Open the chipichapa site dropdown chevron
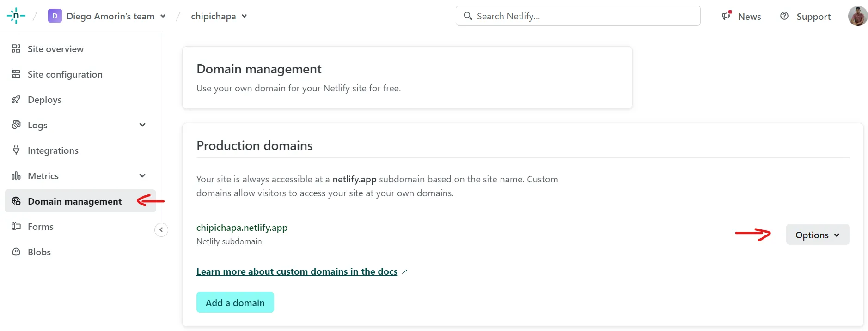This screenshot has height=331, width=868. pos(244,16)
